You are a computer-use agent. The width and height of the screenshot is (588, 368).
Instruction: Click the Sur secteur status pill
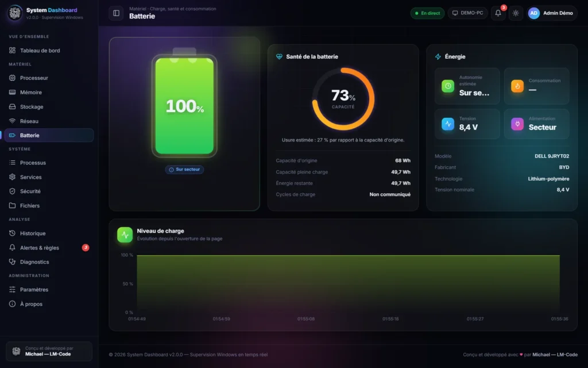pyautogui.click(x=184, y=170)
